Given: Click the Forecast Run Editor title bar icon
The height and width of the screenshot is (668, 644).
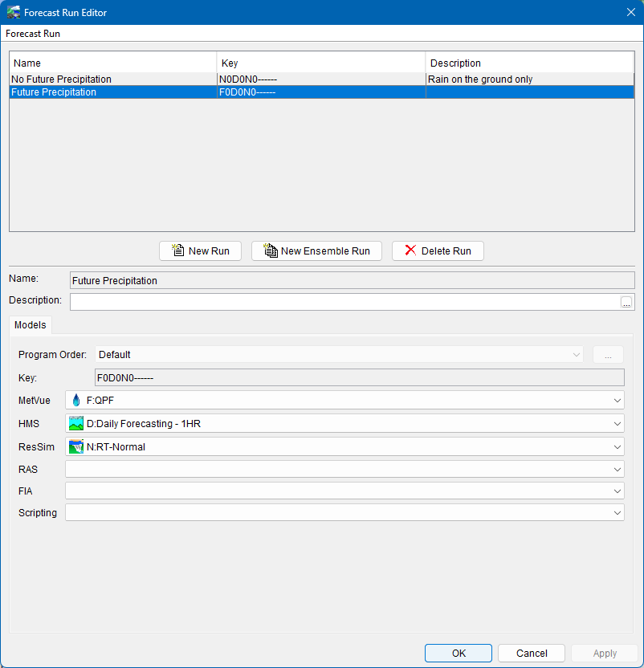Looking at the screenshot, I should coord(14,12).
